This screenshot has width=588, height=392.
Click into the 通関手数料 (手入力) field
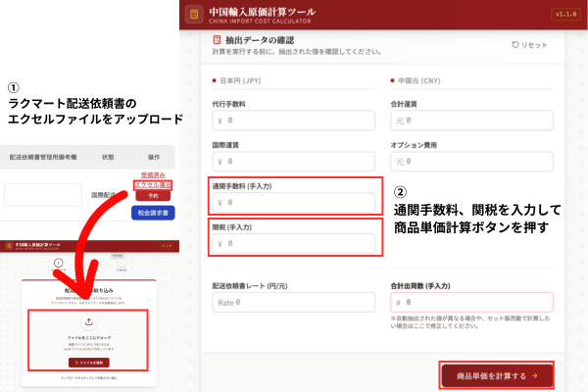pos(294,203)
